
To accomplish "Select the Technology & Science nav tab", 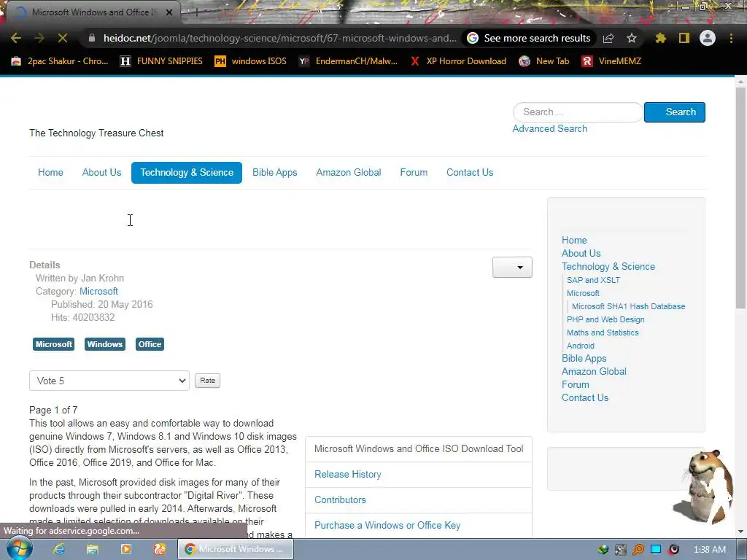I will click(x=187, y=172).
